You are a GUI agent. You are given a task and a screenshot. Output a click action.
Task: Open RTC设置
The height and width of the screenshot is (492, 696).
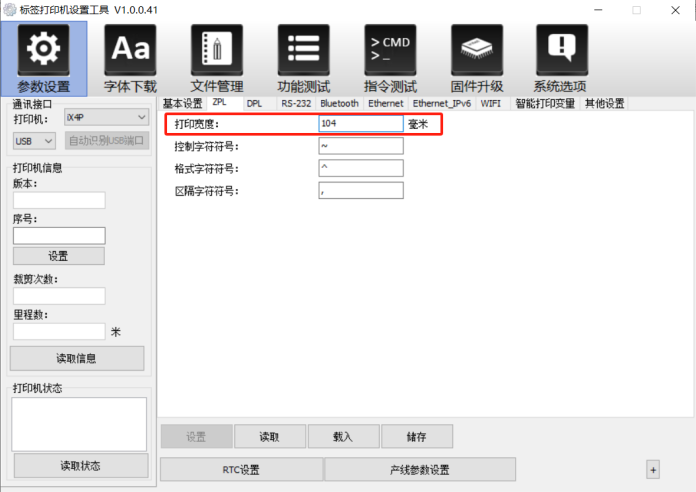241,469
